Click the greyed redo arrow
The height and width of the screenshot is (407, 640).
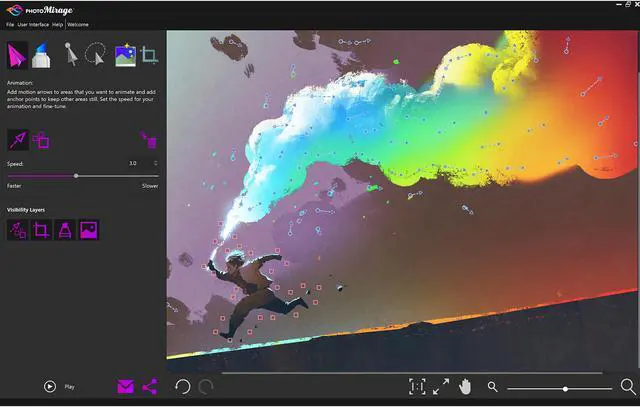coord(206,387)
